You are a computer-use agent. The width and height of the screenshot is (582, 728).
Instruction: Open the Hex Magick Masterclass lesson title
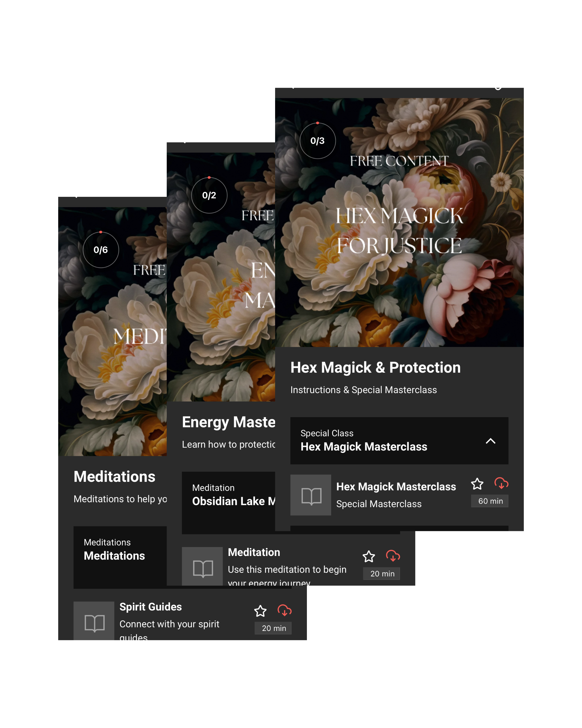[x=396, y=487]
